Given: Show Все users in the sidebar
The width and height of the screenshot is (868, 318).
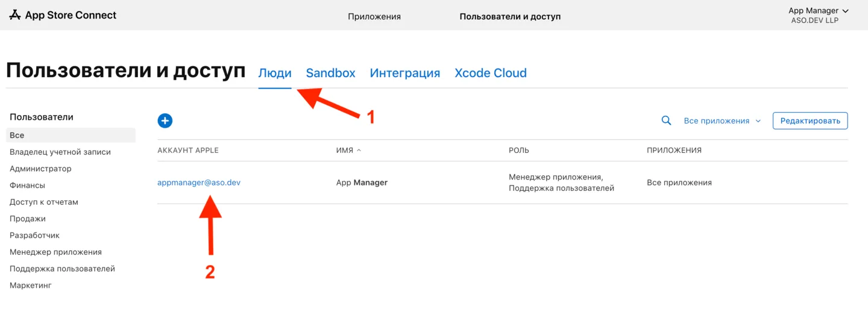Looking at the screenshot, I should tap(17, 136).
